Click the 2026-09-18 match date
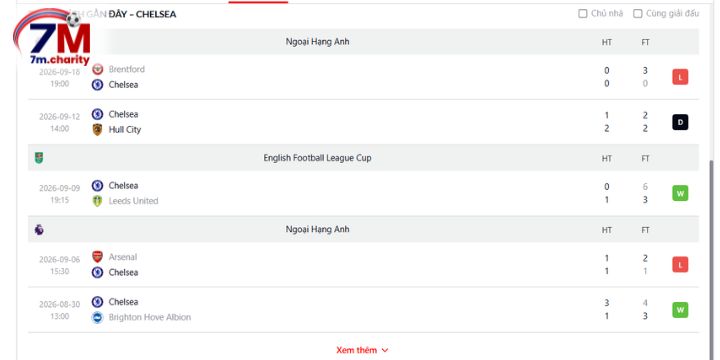Screen dimensions: 720x360 60,72
